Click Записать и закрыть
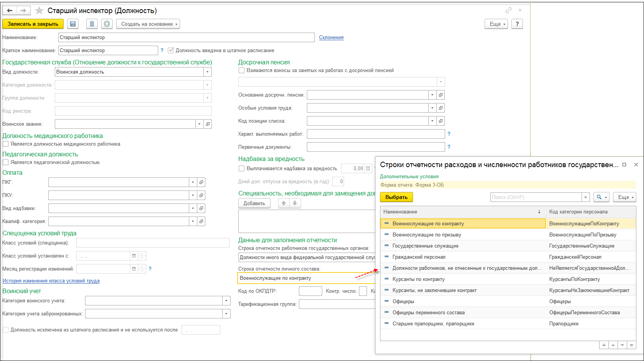Screen dimensions: 644x361 point(33,24)
